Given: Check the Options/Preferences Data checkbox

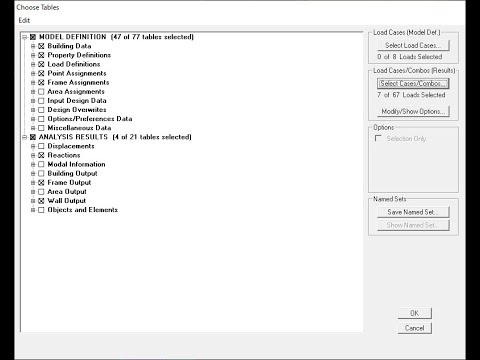Looking at the screenshot, I should point(41,119).
